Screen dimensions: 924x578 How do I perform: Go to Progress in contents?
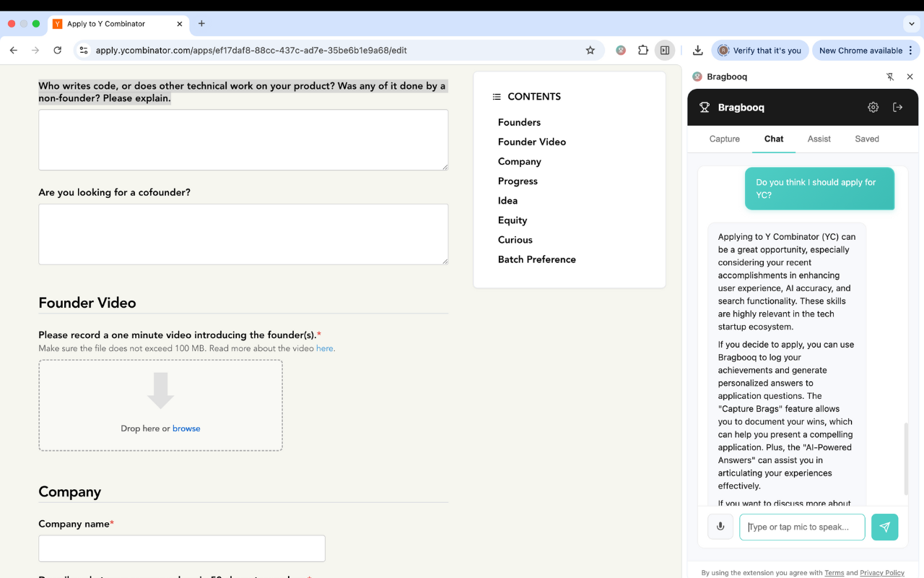point(518,181)
